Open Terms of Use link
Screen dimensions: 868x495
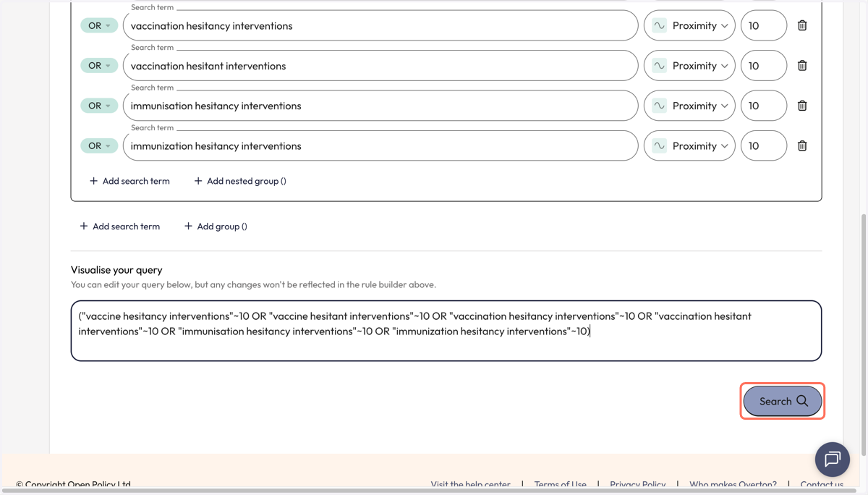click(x=561, y=484)
